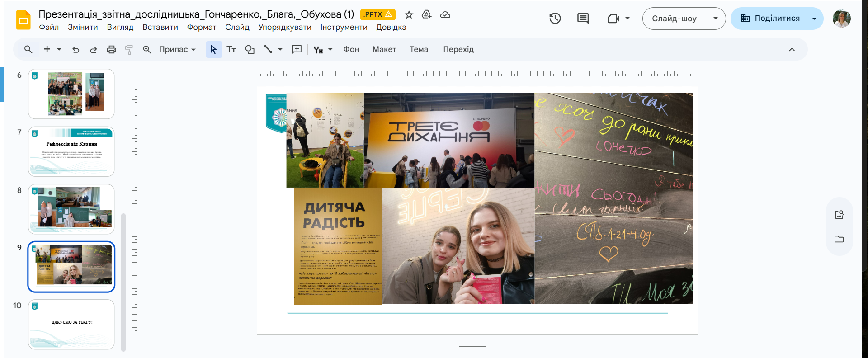This screenshot has height=358, width=868.
Task: Select slide 9 thumbnail
Action: click(71, 267)
